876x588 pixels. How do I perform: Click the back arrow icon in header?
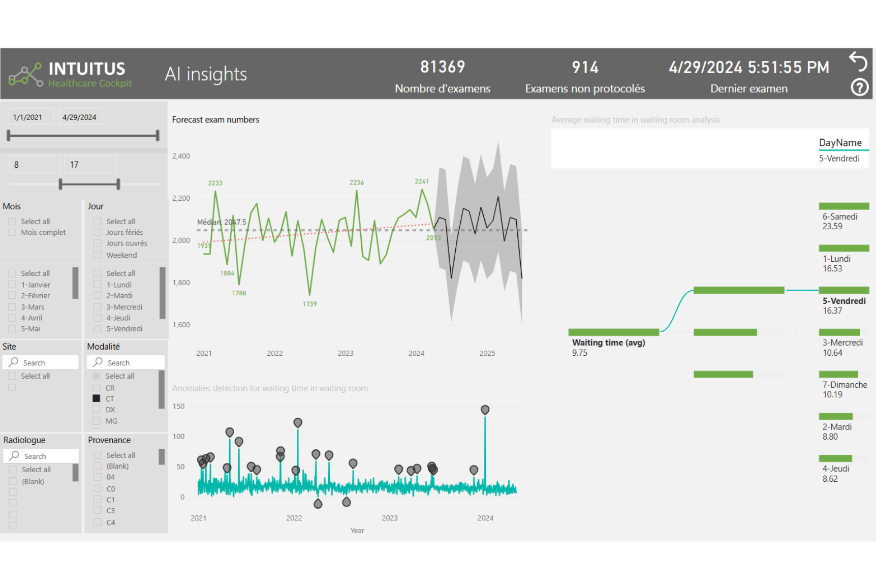click(858, 61)
